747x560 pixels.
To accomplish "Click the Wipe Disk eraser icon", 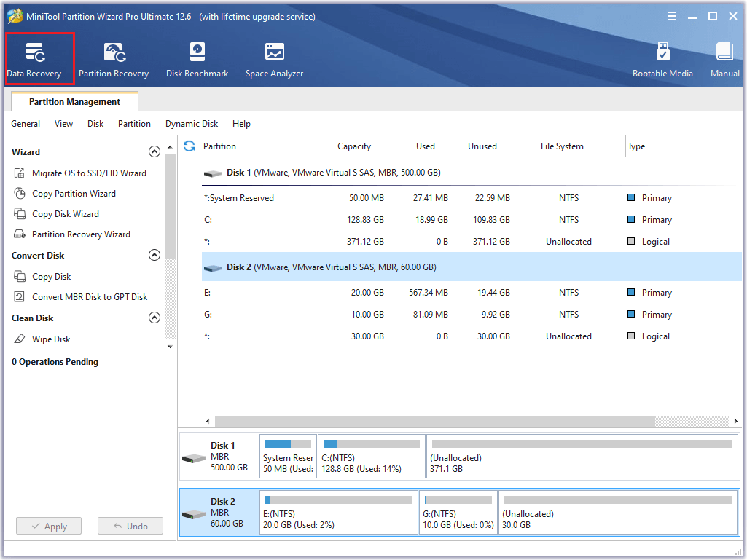I will pos(20,339).
